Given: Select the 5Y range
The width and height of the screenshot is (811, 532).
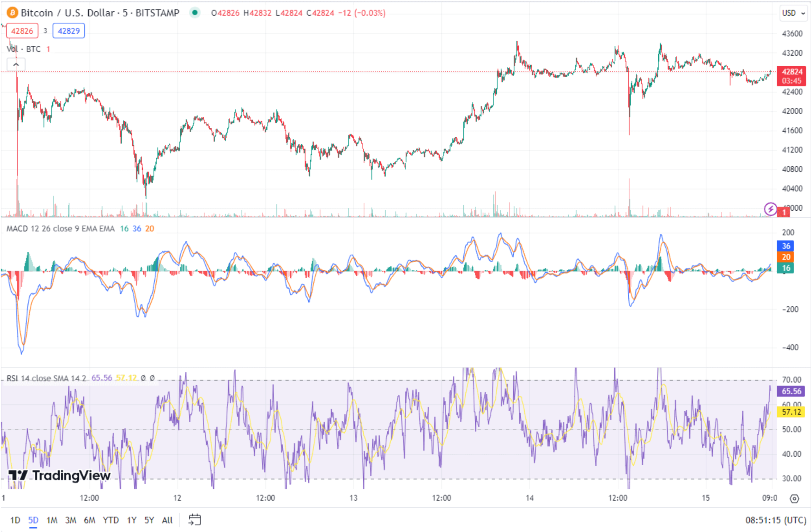Looking at the screenshot, I should tap(148, 520).
